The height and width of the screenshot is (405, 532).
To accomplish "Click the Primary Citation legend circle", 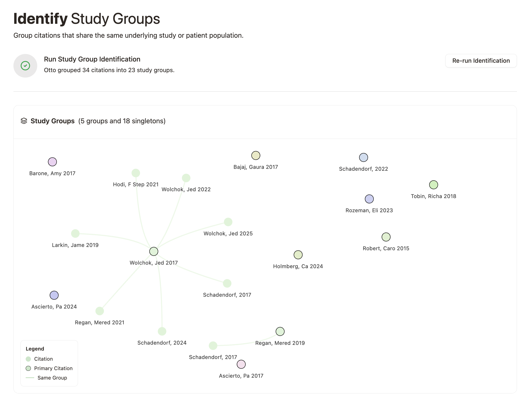I will coord(29,368).
